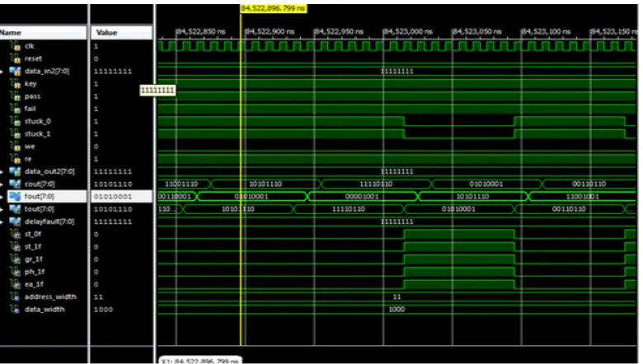Click the cout value 10101110 cell
The height and width of the screenshot is (364, 643).
coord(113,184)
